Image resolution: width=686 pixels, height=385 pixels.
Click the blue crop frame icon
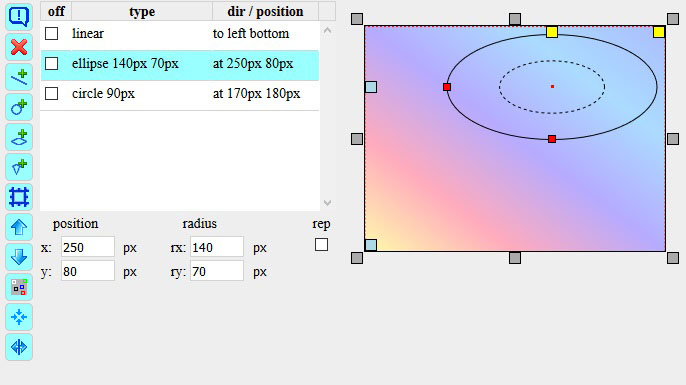click(19, 197)
